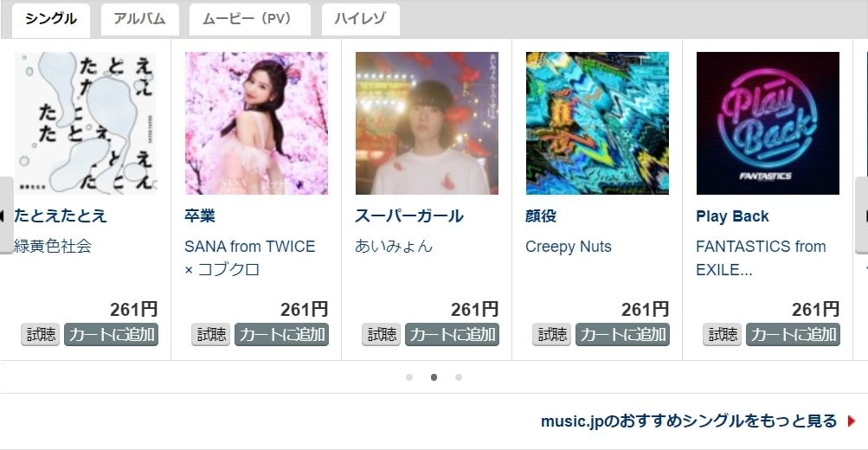Open the 顔役 Creepy Nuts cover art
The width and height of the screenshot is (868, 450).
[597, 124]
